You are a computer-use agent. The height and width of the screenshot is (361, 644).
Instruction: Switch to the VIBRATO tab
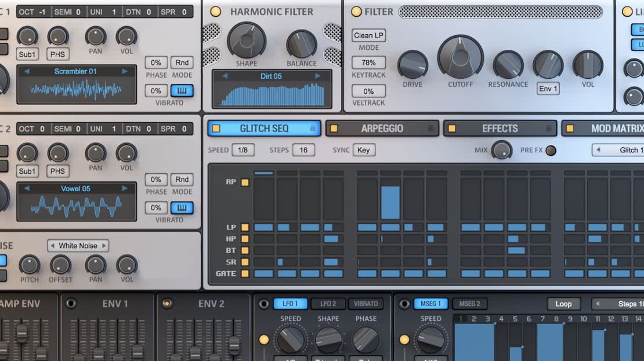366,304
